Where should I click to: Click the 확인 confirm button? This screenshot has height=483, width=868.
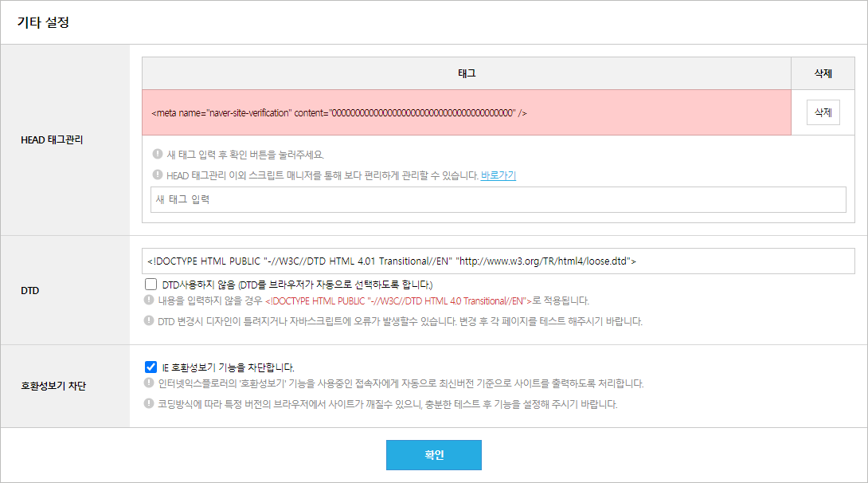(x=433, y=455)
